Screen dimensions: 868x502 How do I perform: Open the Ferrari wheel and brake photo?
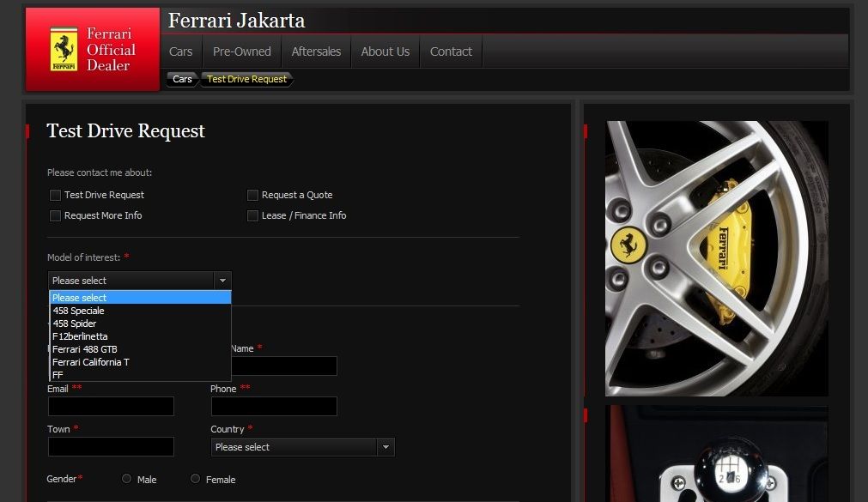(717, 258)
